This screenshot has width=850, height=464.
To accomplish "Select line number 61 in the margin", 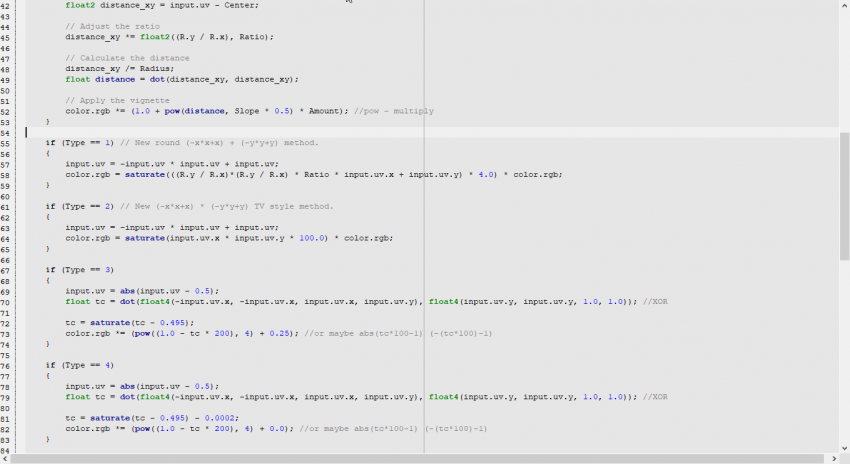I will point(6,207).
